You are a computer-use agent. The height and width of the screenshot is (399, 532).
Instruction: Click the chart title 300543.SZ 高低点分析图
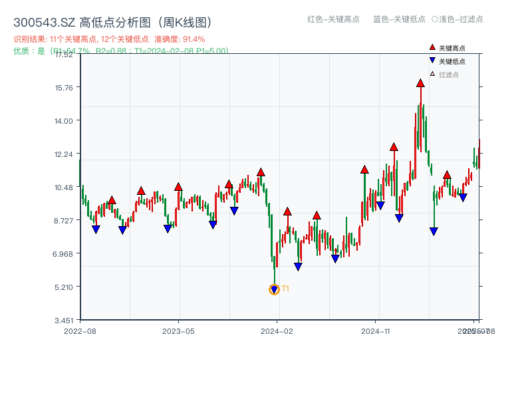pos(113,23)
